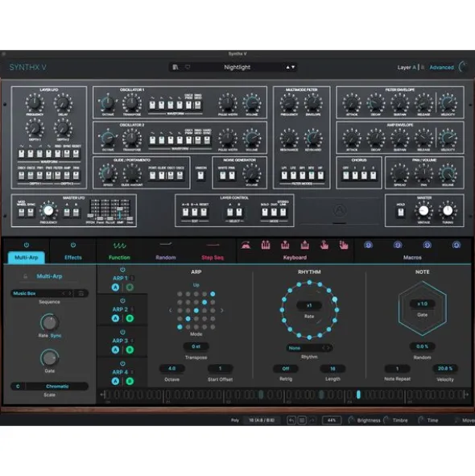Screen dimensions: 475x476
Task: Toggle the Master Hold switch
Action: (401, 212)
